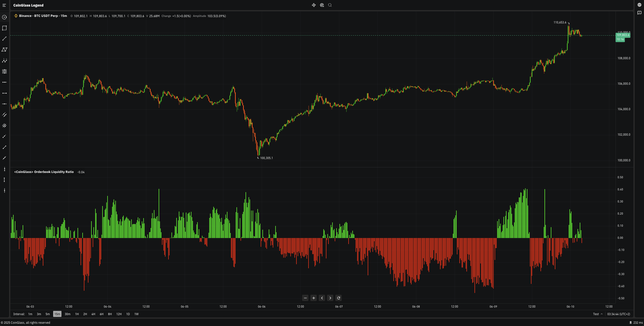Switch interval to 4H
The image size is (644, 326).
coord(93,314)
